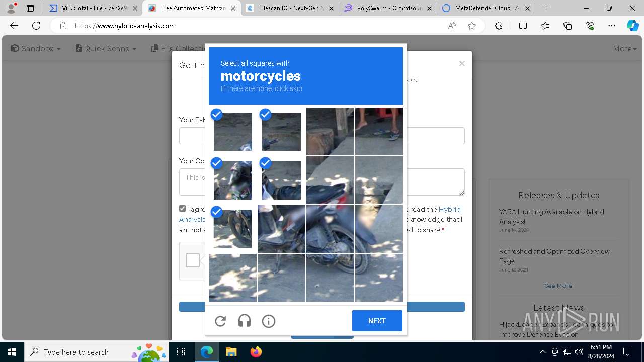Image resolution: width=644 pixels, height=362 pixels.
Task: Deselect second tile in top row
Action: (281, 131)
